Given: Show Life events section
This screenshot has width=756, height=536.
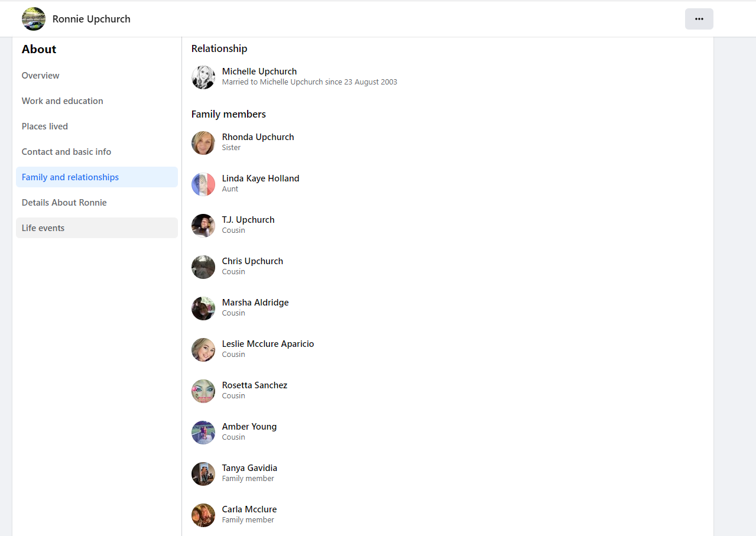Looking at the screenshot, I should tap(43, 228).
